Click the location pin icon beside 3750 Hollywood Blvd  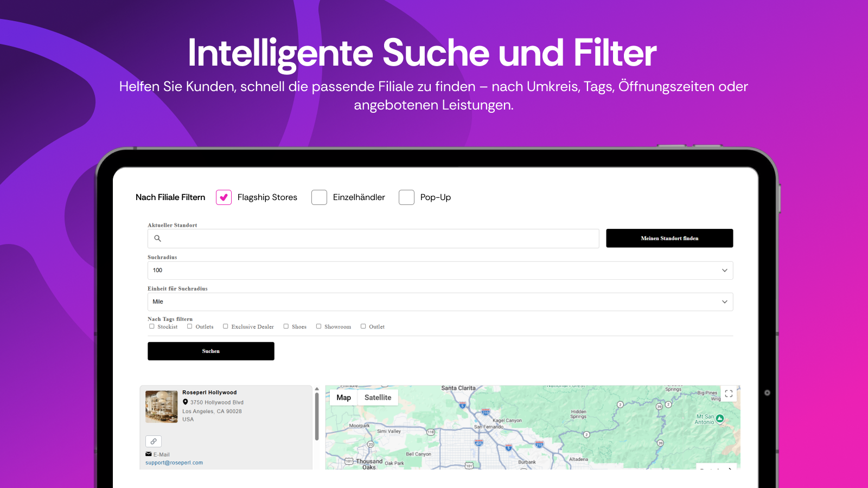[x=186, y=402]
